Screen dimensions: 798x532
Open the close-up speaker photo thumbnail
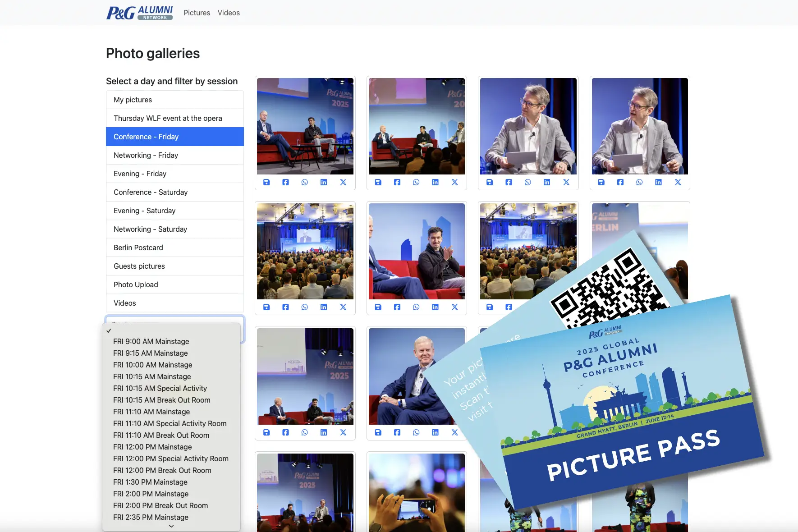(528, 126)
